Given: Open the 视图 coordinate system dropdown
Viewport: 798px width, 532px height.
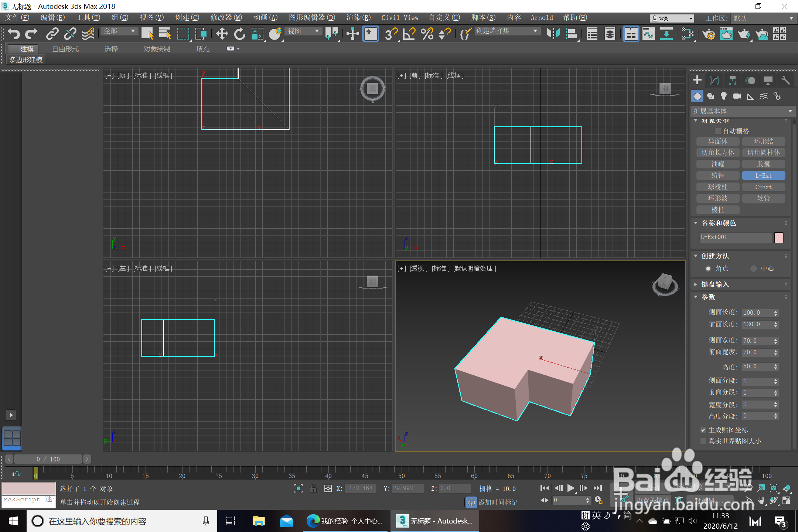Looking at the screenshot, I should (303, 31).
